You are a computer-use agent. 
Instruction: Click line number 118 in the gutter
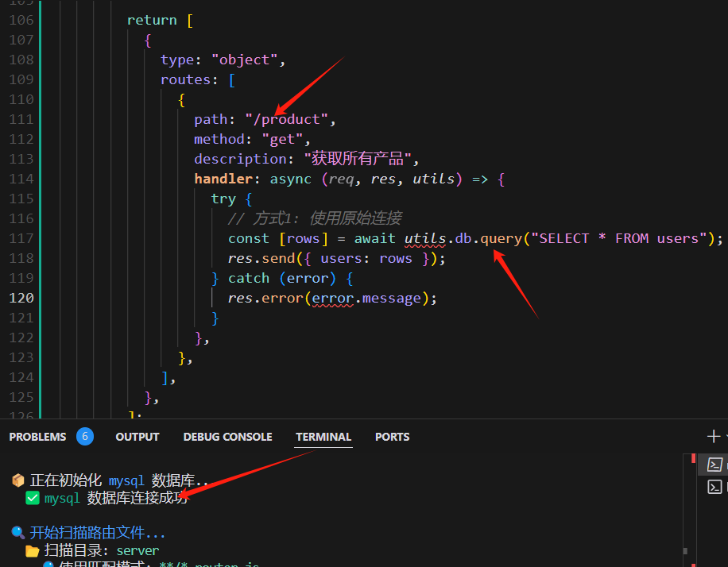tap(21, 258)
